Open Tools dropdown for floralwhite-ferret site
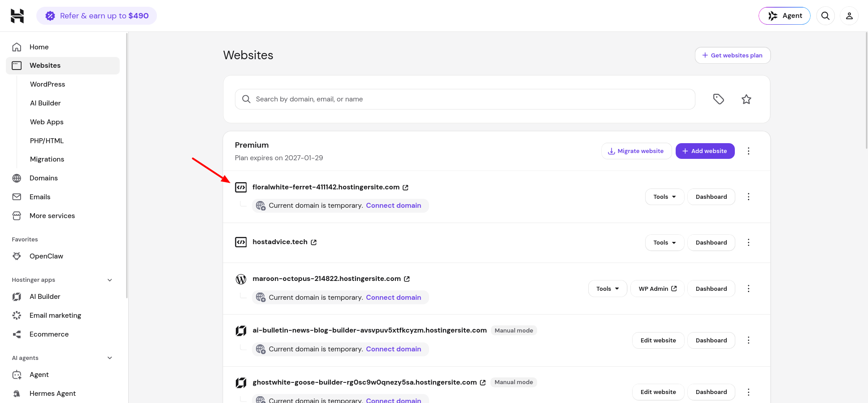Screen dimensions: 868x403 664,197
